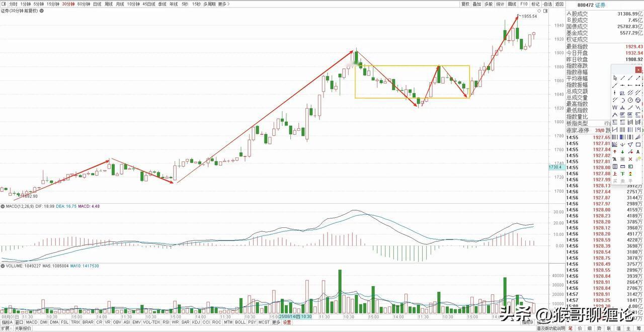Select the 笔 tab at bottom right

[571, 328]
